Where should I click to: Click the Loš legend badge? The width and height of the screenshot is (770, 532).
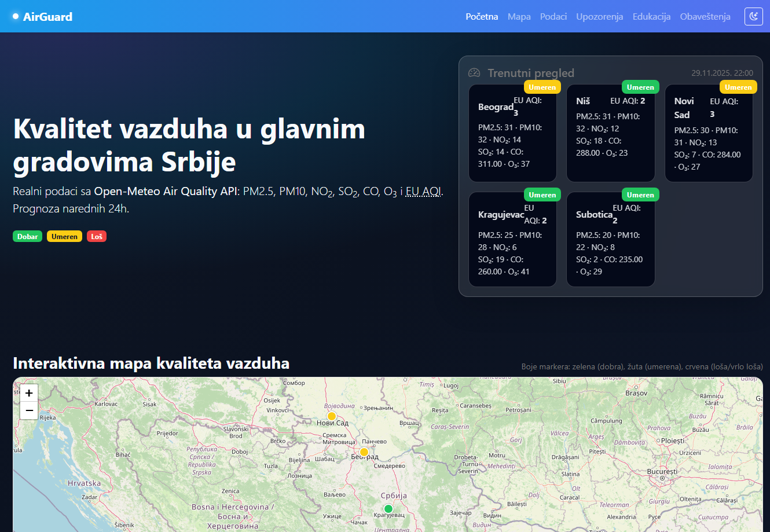coord(96,236)
